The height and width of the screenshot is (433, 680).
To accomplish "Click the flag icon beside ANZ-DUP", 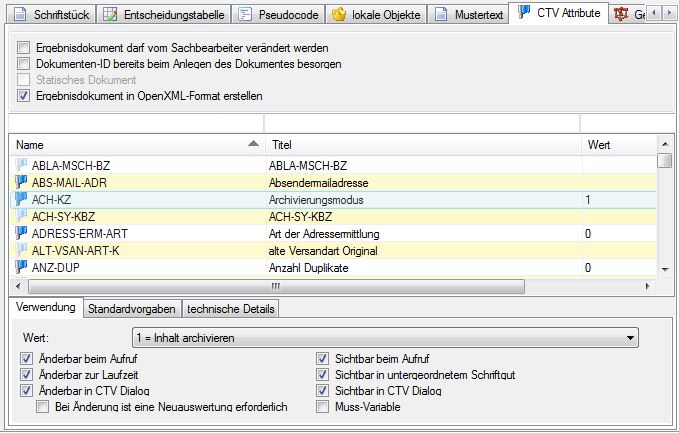I will [22, 267].
